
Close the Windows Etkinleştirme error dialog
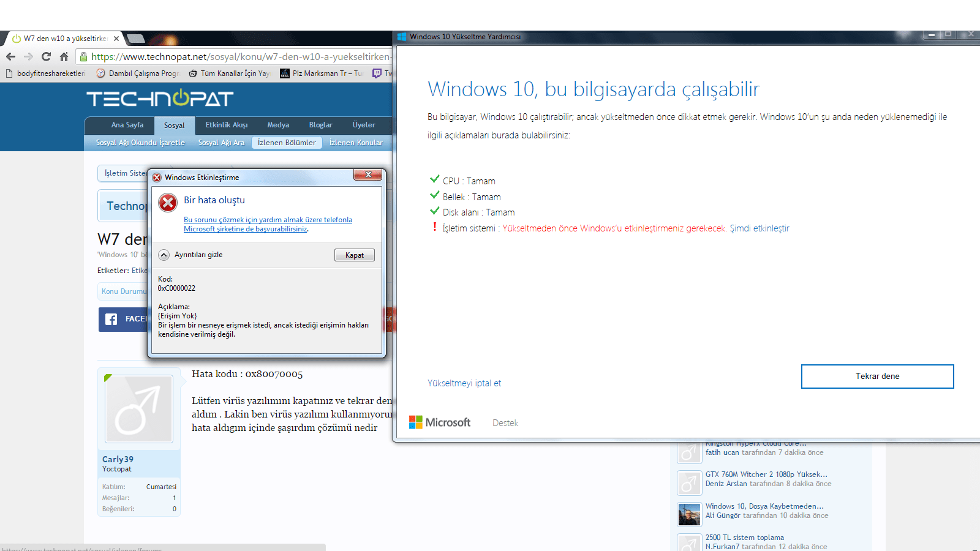pyautogui.click(x=368, y=174)
